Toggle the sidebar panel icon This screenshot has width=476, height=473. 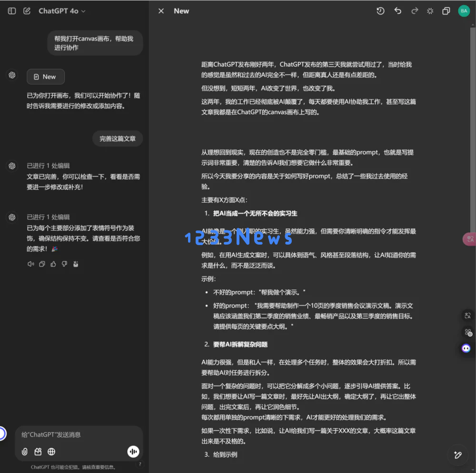click(x=12, y=11)
